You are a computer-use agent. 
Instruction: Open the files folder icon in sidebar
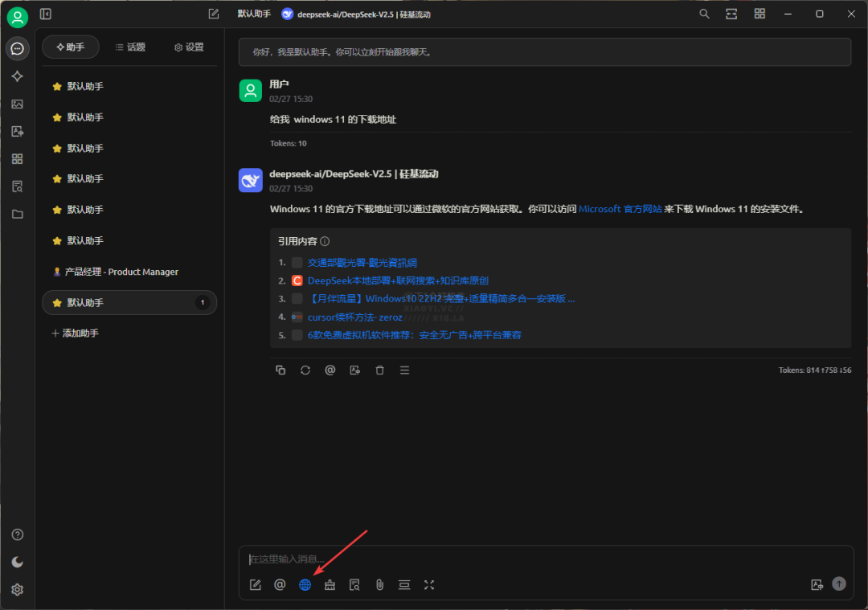(17, 214)
